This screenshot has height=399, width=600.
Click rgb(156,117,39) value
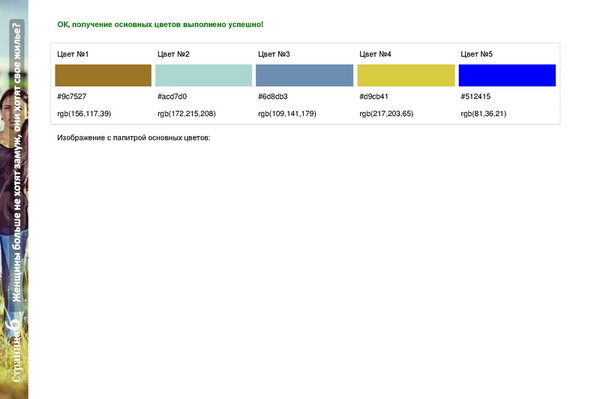point(84,114)
